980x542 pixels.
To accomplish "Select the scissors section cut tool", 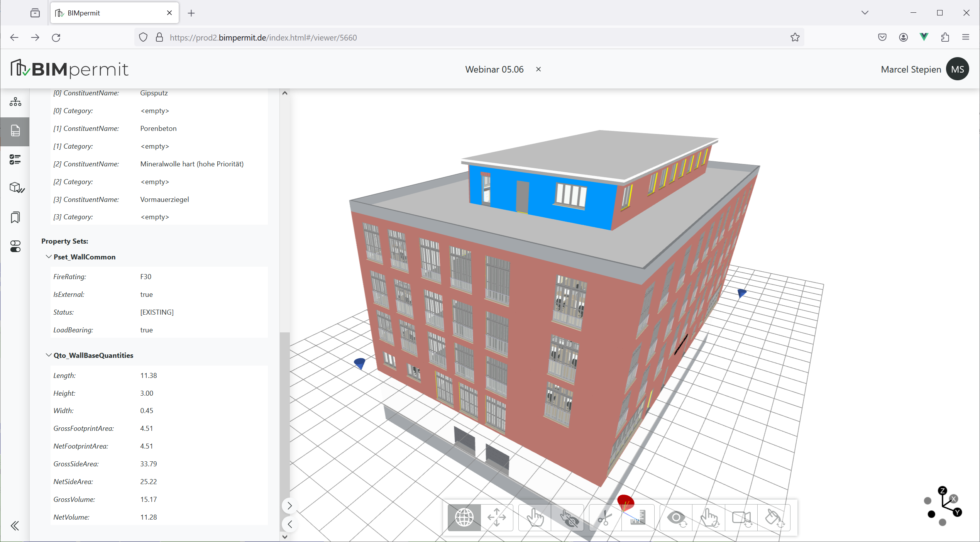I will click(x=605, y=517).
